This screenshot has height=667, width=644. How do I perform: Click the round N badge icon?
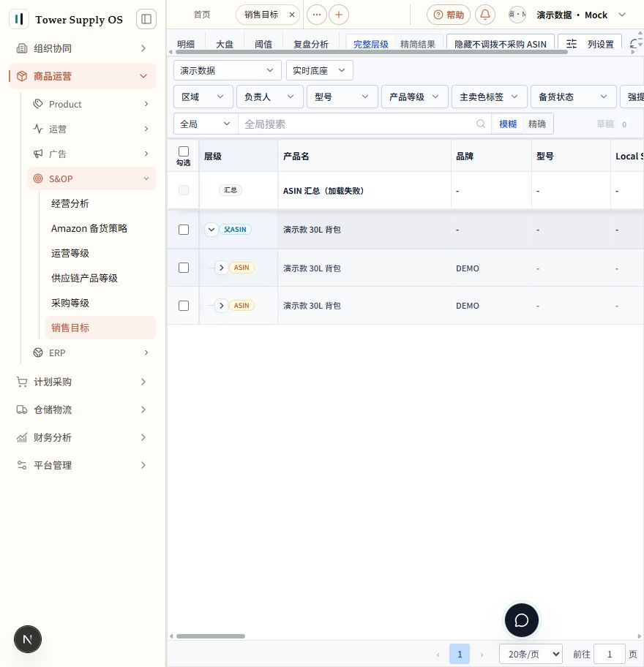click(28, 639)
